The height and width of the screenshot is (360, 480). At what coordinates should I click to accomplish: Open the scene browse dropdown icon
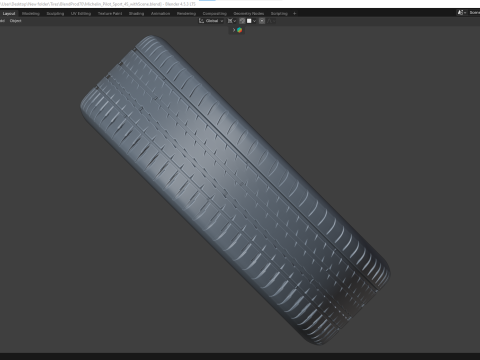coord(462,13)
